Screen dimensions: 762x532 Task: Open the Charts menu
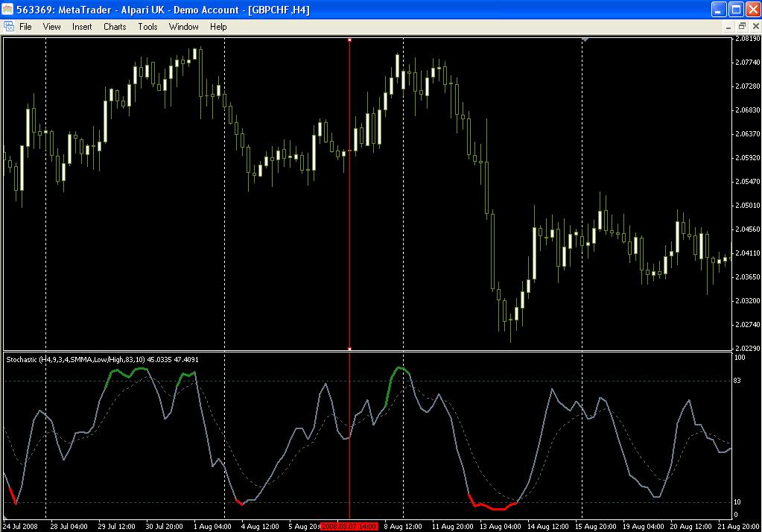[115, 27]
